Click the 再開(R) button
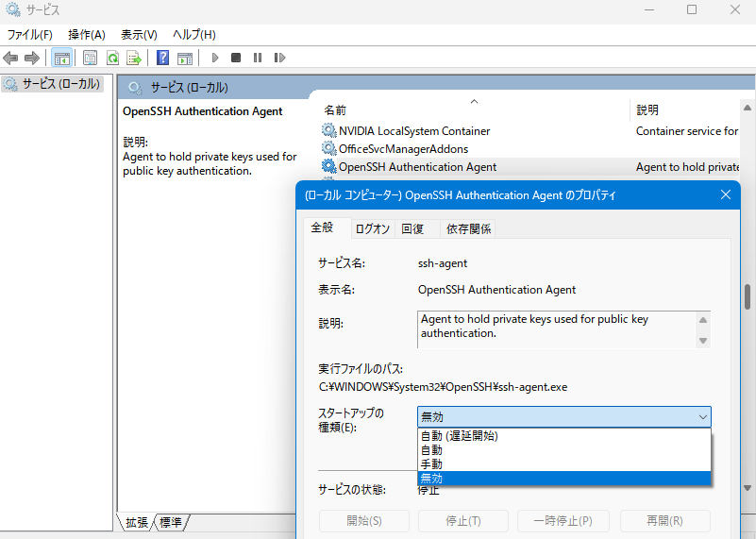The width and height of the screenshot is (756, 539). 664,521
